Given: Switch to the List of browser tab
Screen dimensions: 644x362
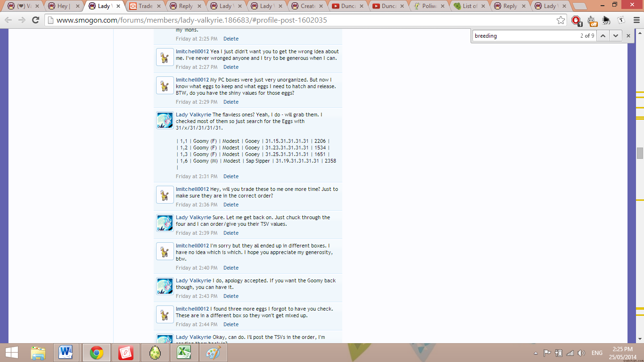Looking at the screenshot, I should (468, 6).
